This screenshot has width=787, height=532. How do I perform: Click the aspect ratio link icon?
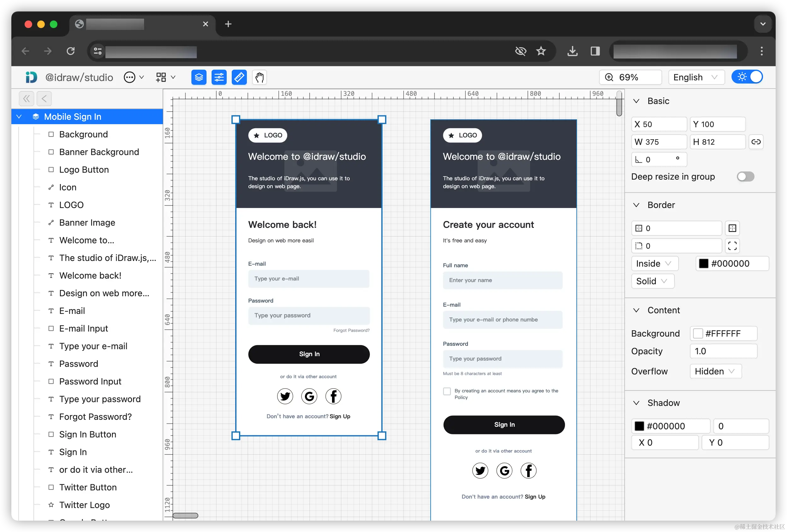[x=756, y=142]
